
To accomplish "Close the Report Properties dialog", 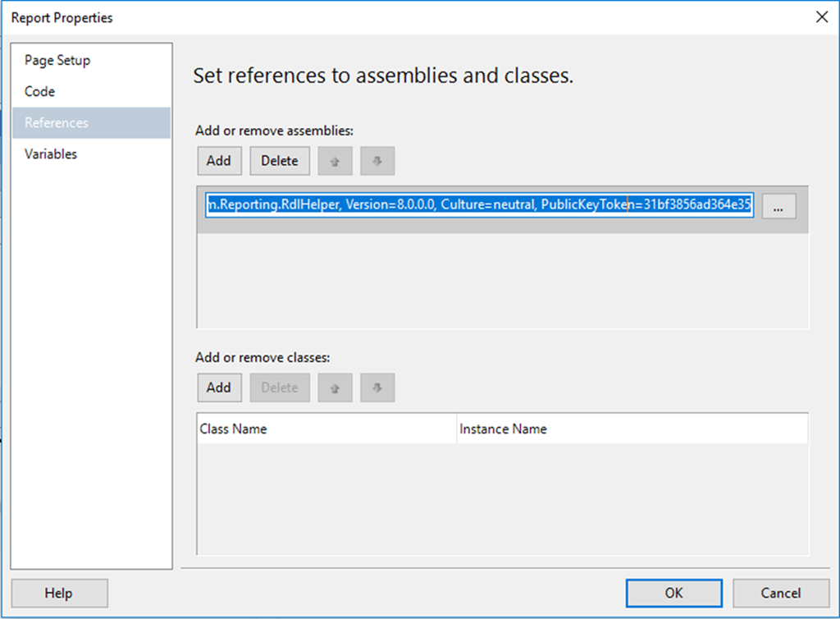I will [823, 17].
